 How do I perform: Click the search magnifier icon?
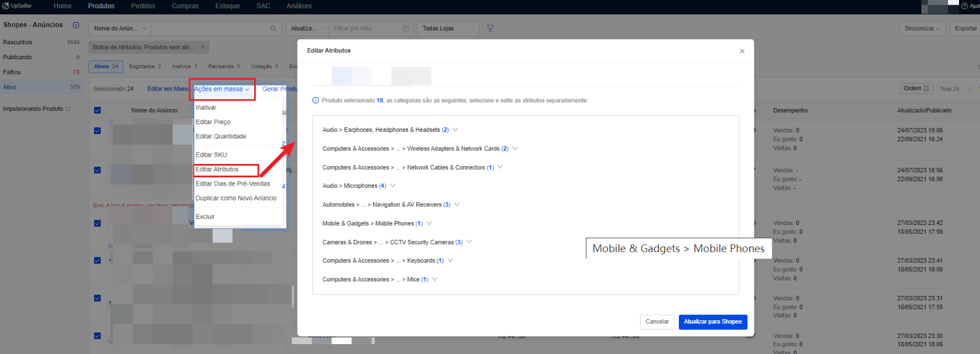[273, 28]
